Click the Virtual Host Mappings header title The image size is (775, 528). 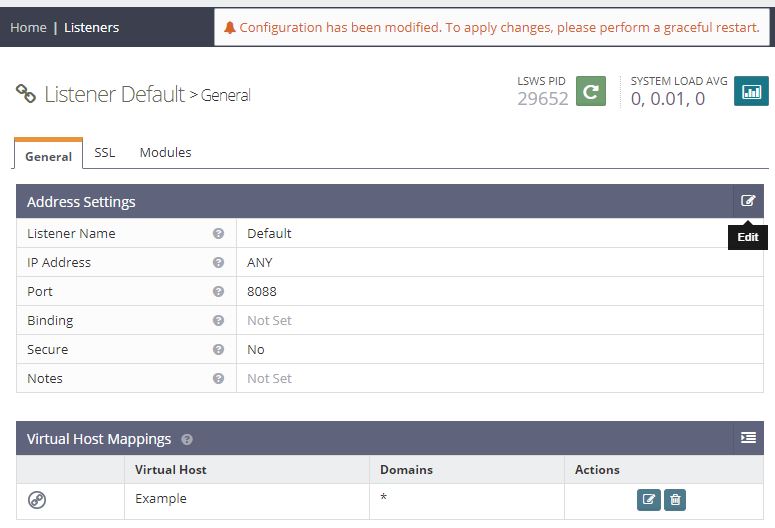tap(99, 439)
